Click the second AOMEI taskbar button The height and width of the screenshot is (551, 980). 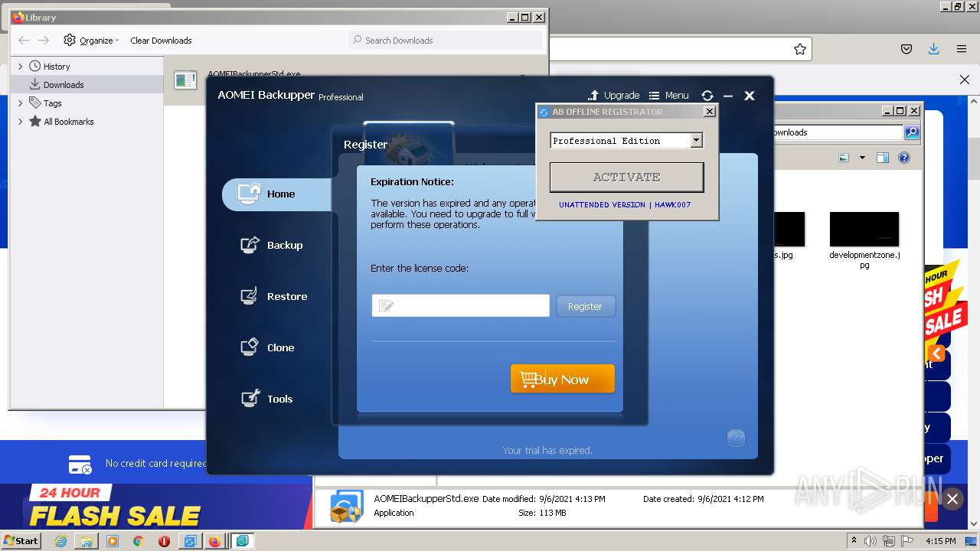pos(242,541)
